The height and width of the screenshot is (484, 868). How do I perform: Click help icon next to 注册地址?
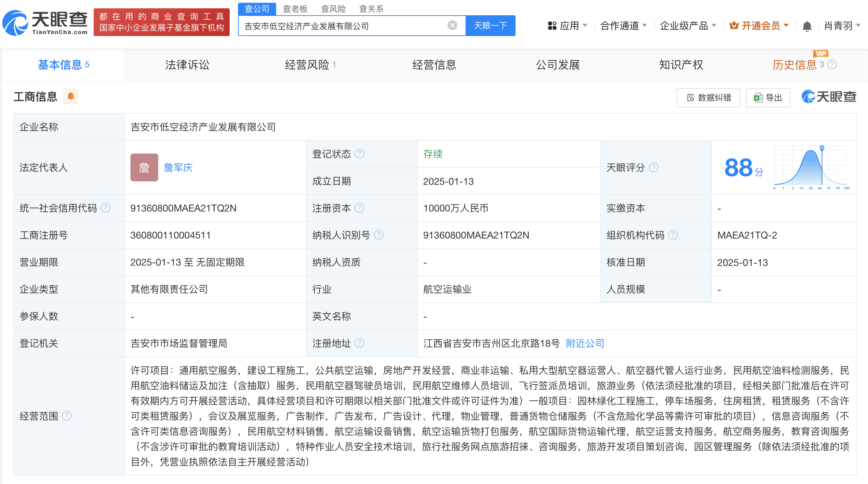(360, 343)
